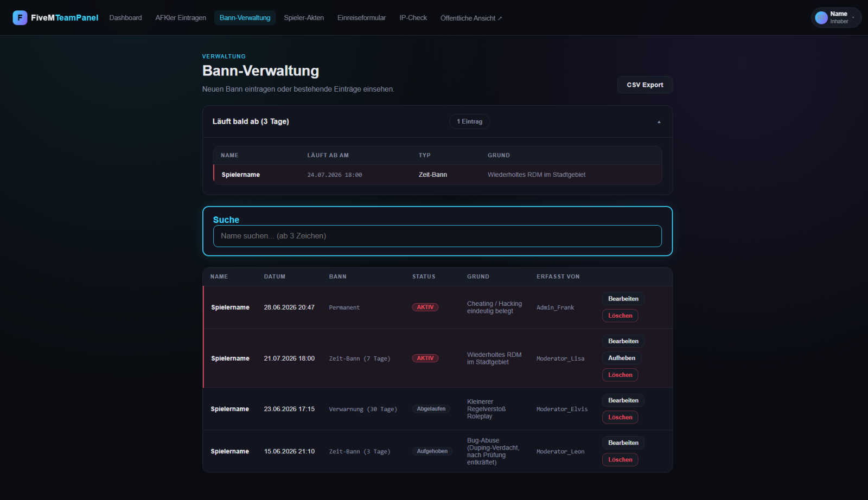Click Löschen in the Moderator_Lisa row

coord(620,375)
